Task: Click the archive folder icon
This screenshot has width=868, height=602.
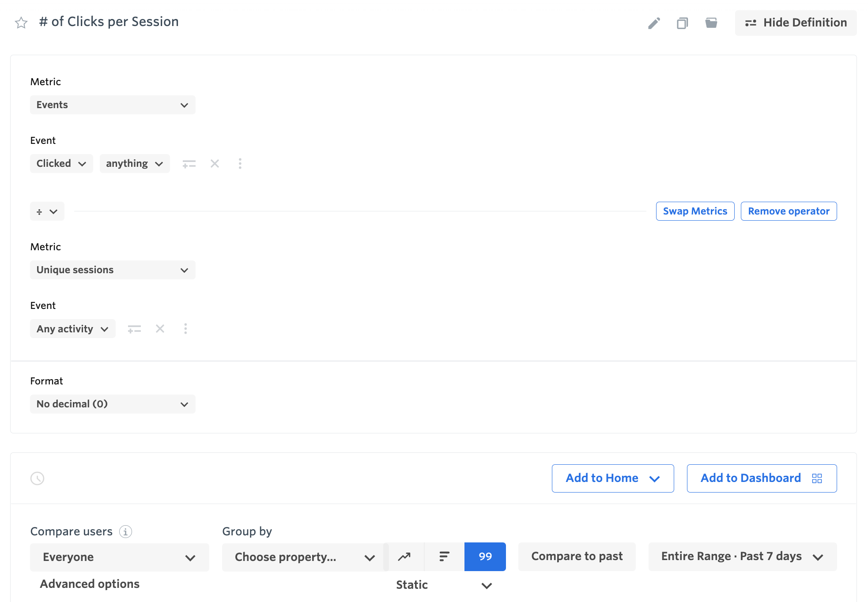Action: point(711,23)
